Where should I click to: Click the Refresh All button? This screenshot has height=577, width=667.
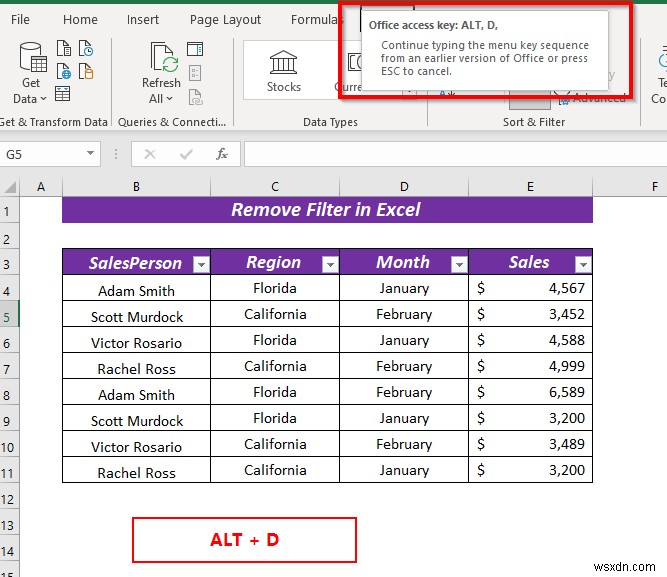click(x=161, y=73)
